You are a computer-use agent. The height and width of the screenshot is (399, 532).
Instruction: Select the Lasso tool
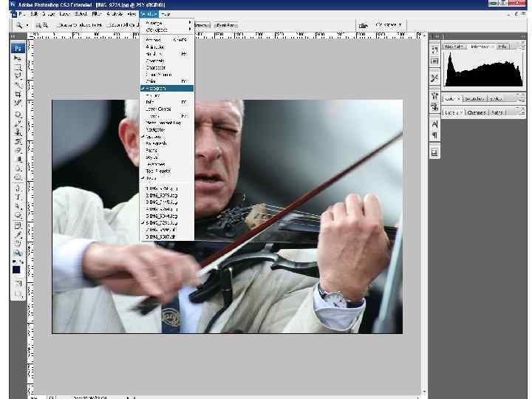18,75
